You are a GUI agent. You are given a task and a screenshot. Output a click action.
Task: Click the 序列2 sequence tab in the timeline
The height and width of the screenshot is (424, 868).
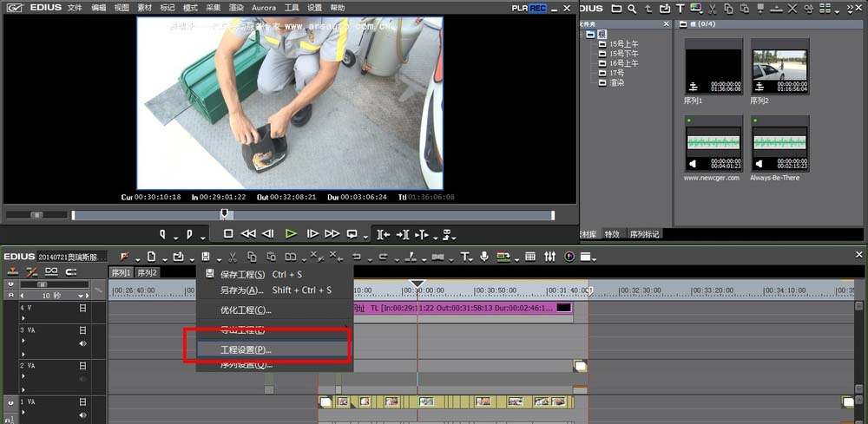[x=147, y=273]
